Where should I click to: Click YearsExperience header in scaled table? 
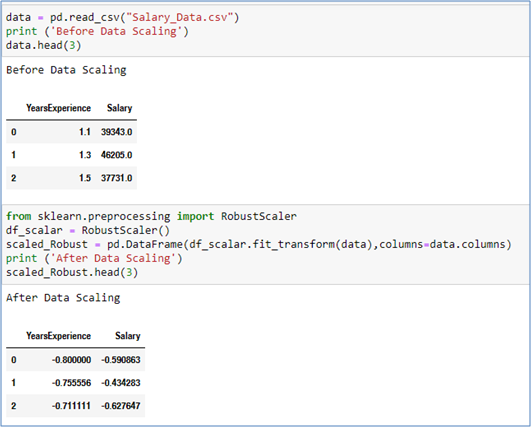point(59,336)
